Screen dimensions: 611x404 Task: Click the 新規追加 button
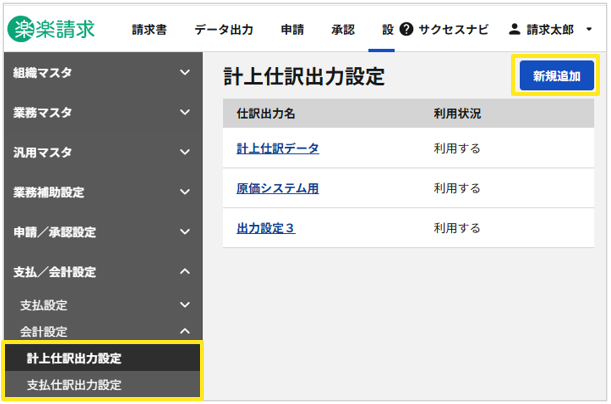click(x=556, y=76)
